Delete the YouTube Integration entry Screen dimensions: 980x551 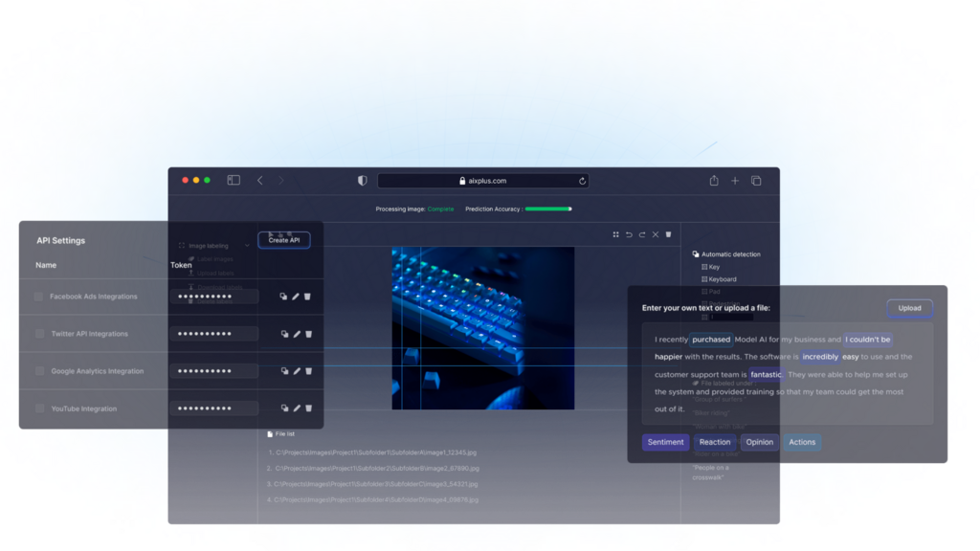pyautogui.click(x=309, y=408)
